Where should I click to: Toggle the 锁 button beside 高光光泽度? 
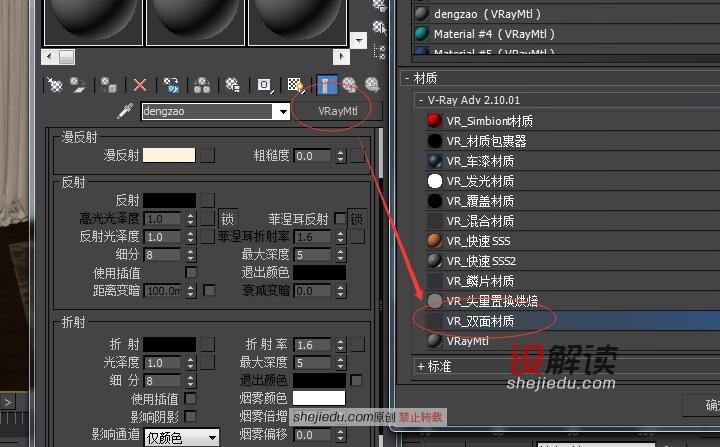click(228, 219)
